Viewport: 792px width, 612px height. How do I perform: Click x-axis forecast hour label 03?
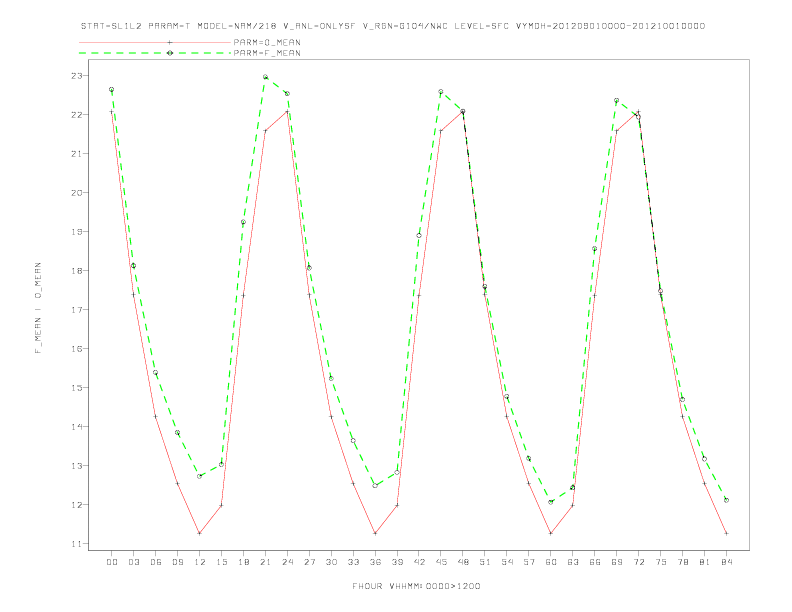133,562
